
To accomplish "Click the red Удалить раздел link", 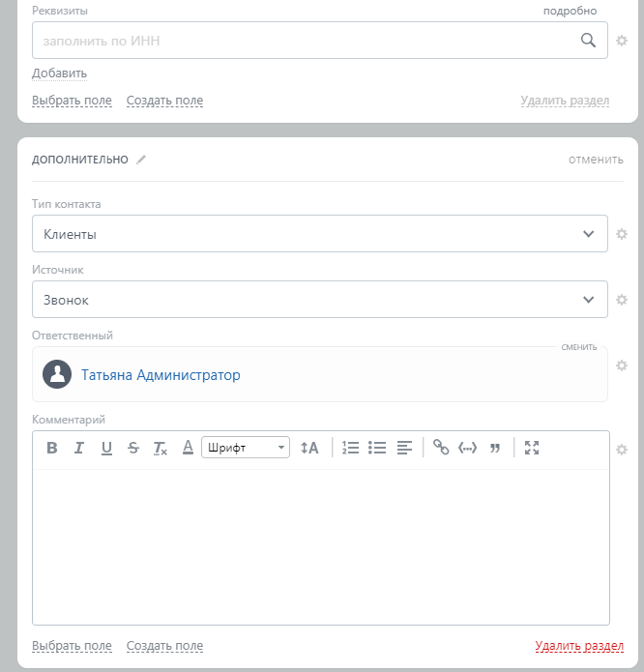I will click(x=579, y=646).
